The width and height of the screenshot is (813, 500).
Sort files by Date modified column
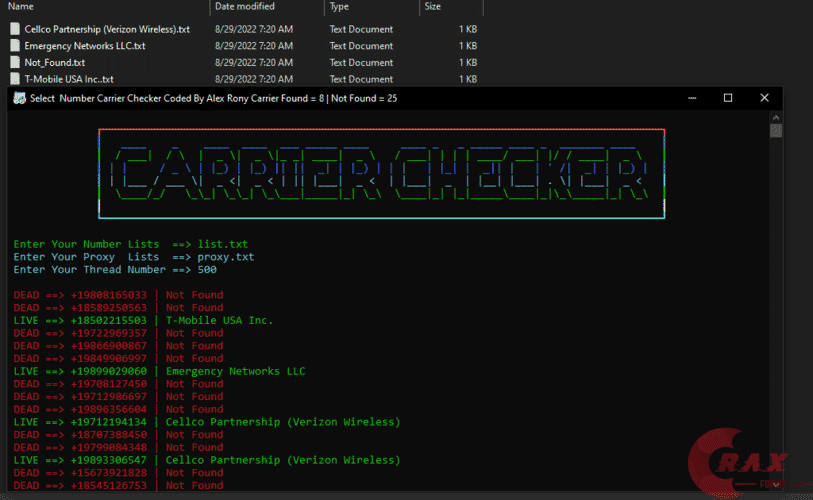[x=245, y=6]
